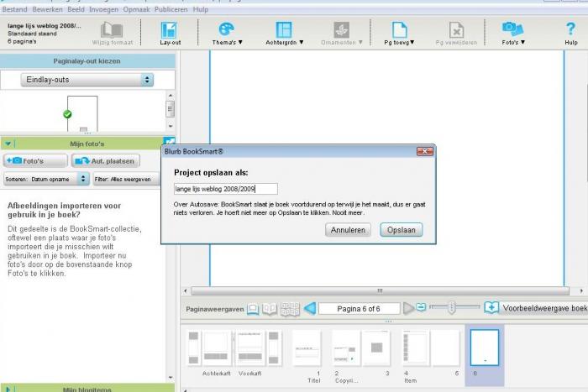Click the Aut. plaatsen button

pos(106,161)
